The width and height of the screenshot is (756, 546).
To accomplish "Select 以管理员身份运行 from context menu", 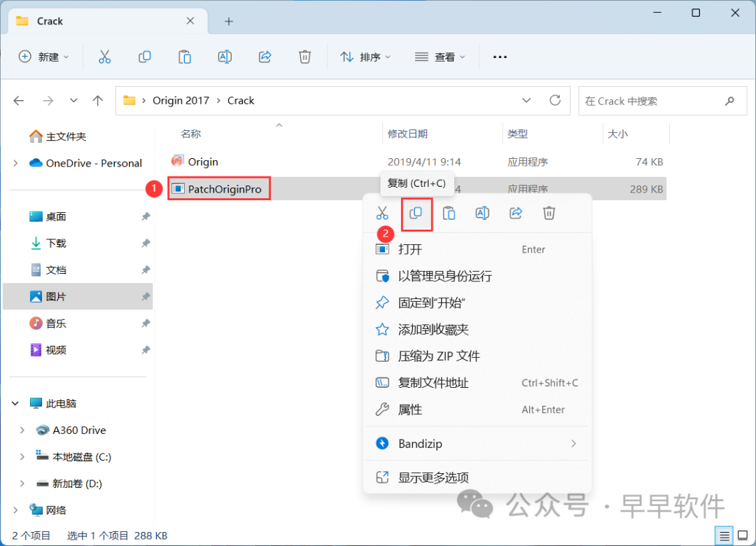I will pyautogui.click(x=444, y=276).
